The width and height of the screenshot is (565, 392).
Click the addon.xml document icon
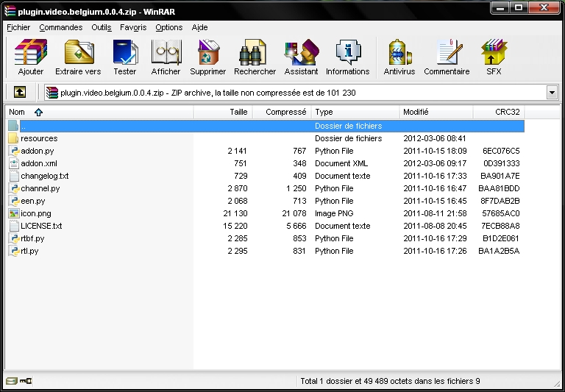click(x=14, y=163)
